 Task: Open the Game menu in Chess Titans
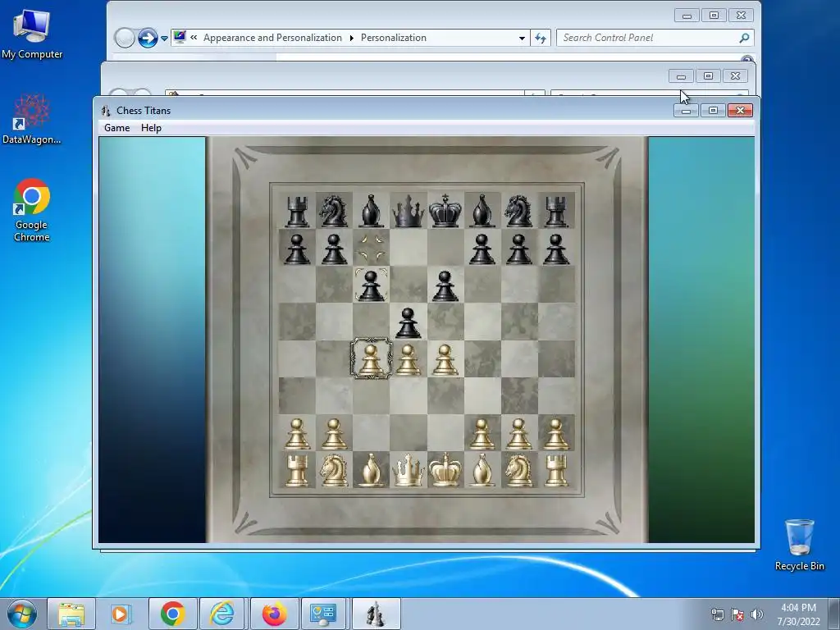click(x=116, y=128)
